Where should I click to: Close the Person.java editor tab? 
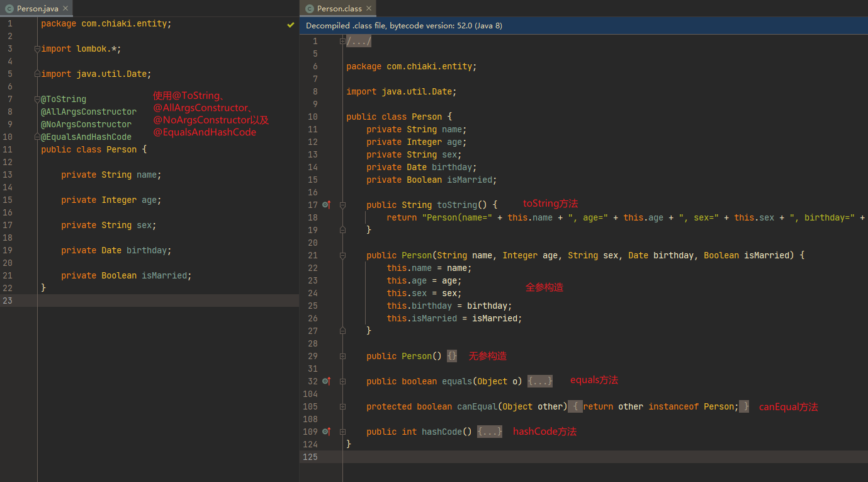(66, 9)
